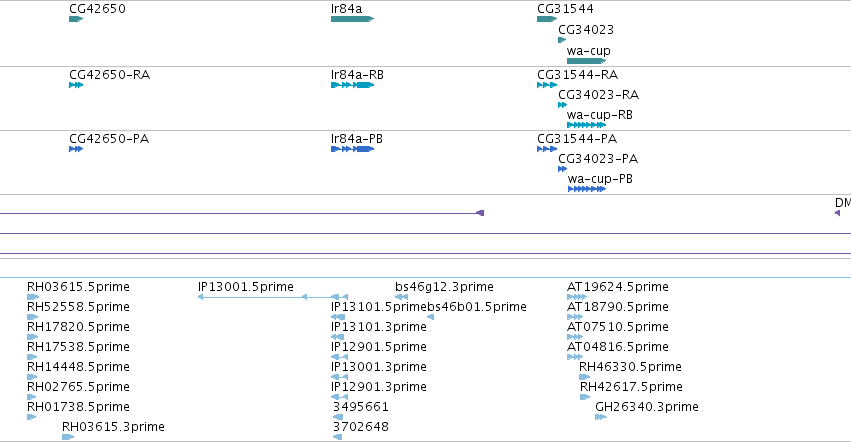The width and height of the screenshot is (851, 442).
Task: Select EST bs46b01.5prime
Action: (477, 307)
